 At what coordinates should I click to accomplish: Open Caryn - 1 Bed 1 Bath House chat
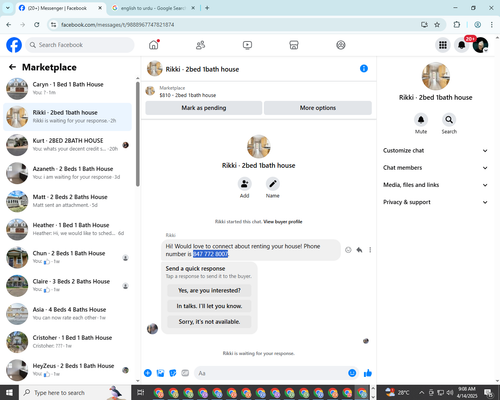[x=68, y=89]
